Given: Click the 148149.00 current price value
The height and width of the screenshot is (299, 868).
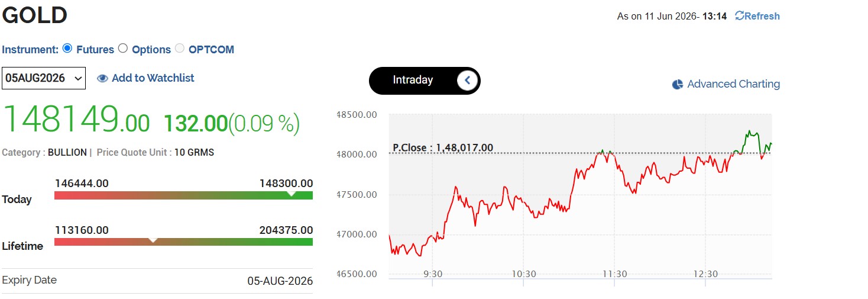Looking at the screenshot, I should coord(76,120).
